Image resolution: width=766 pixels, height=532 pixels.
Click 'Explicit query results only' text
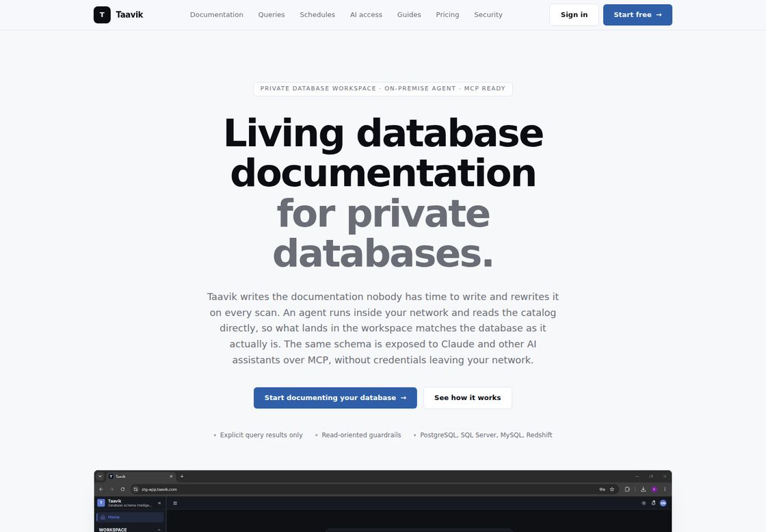tap(261, 435)
